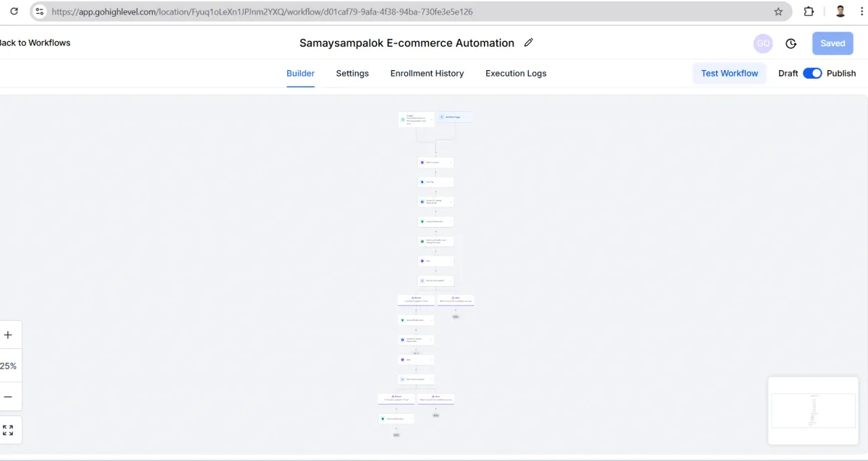
Task: Open the Settings tab
Action: pyautogui.click(x=352, y=73)
